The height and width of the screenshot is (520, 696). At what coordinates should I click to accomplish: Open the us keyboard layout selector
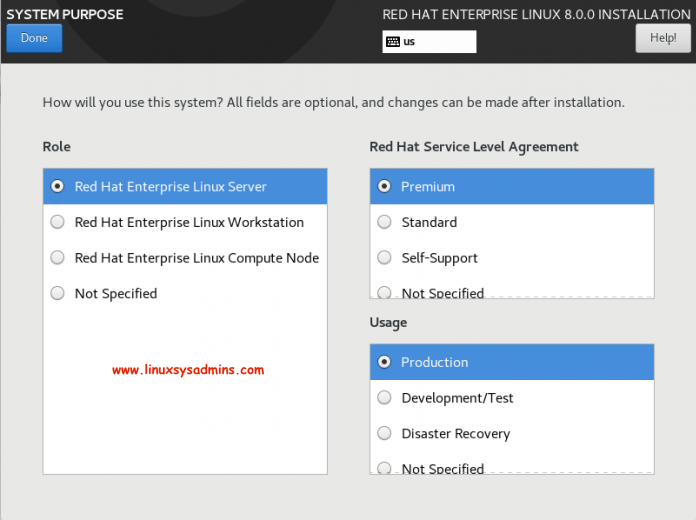coord(429,42)
